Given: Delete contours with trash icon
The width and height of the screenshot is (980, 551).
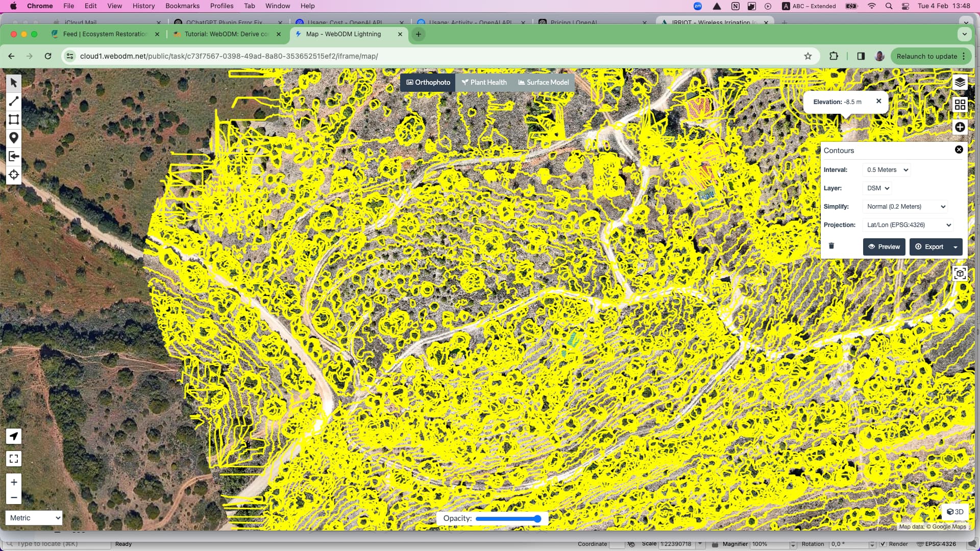Looking at the screenshot, I should 831,246.
